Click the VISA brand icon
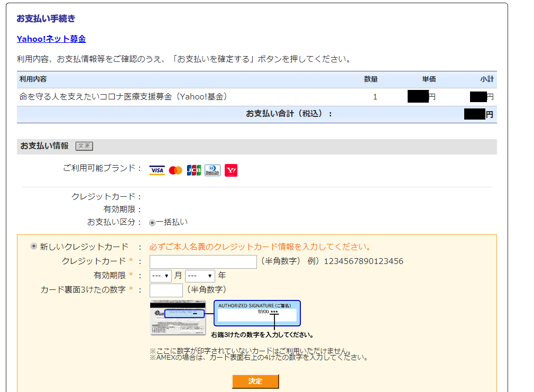Image resolution: width=534 pixels, height=392 pixels. (157, 170)
